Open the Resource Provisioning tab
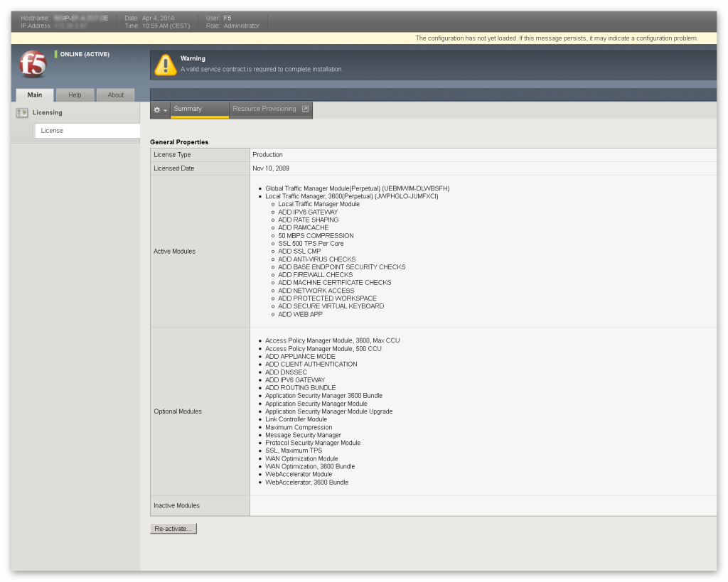Image resolution: width=728 pixels, height=582 pixels. [271, 109]
